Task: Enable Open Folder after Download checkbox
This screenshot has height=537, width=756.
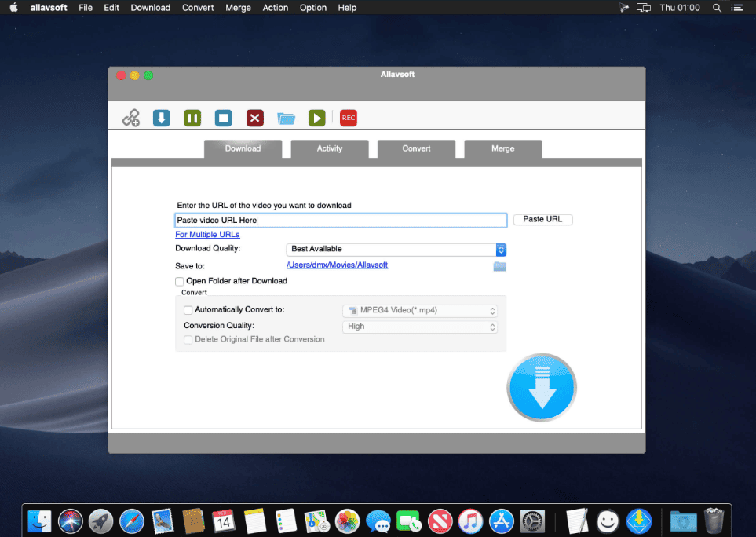Action: point(179,282)
